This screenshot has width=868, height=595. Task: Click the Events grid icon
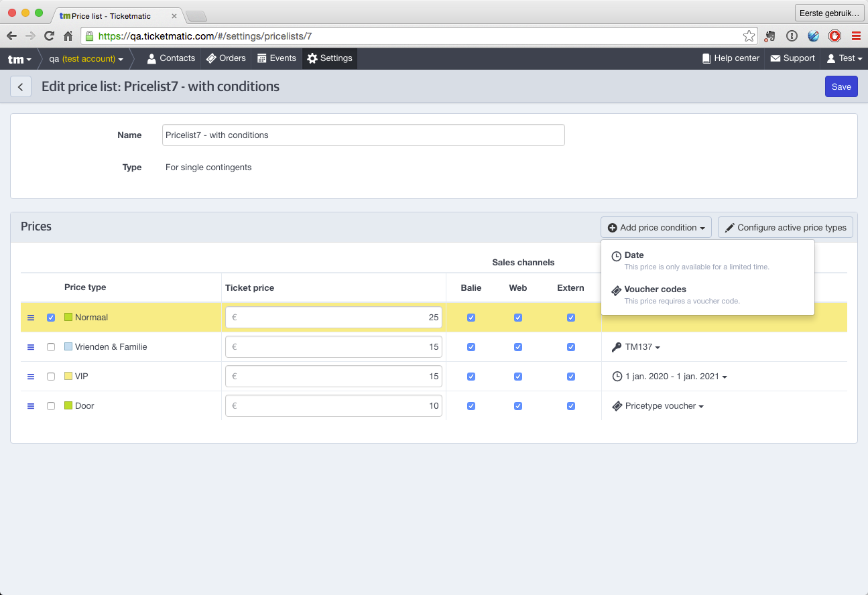(x=262, y=58)
